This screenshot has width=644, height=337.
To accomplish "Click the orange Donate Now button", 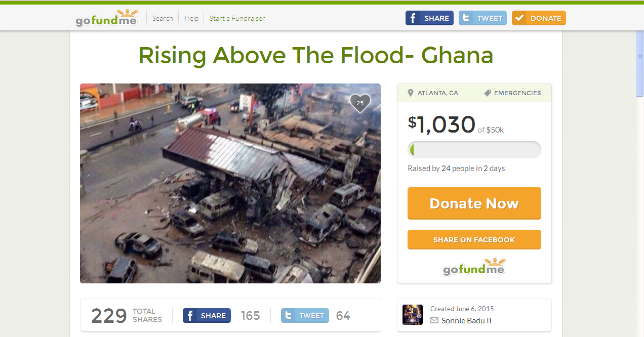I will pyautogui.click(x=474, y=203).
